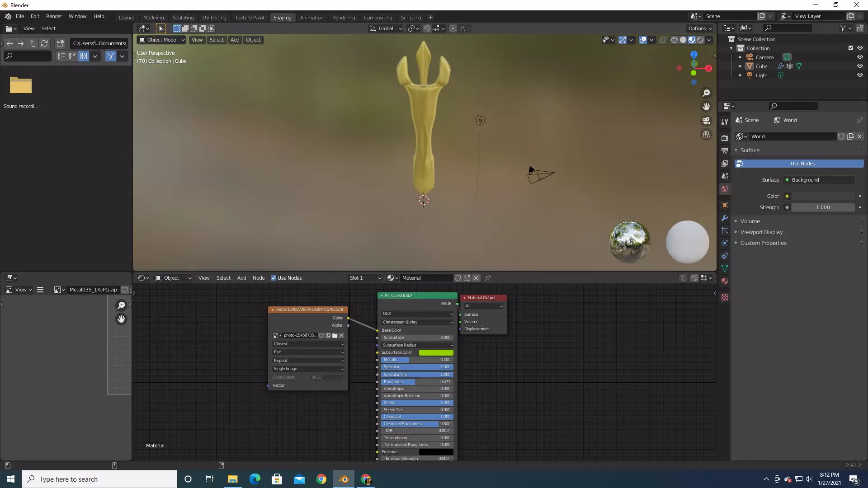Go to parent directory in file browser
Viewport: 868px width, 488px height.
tap(33, 43)
